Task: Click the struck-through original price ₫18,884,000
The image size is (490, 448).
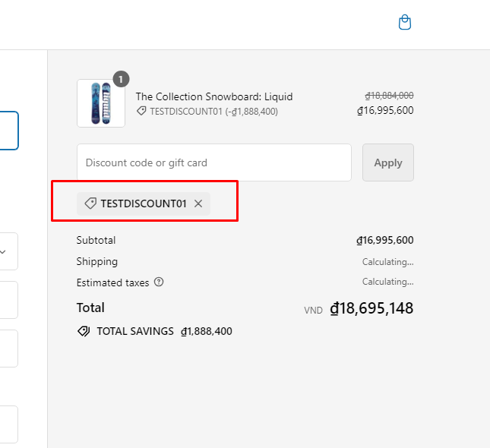Action: click(x=389, y=96)
